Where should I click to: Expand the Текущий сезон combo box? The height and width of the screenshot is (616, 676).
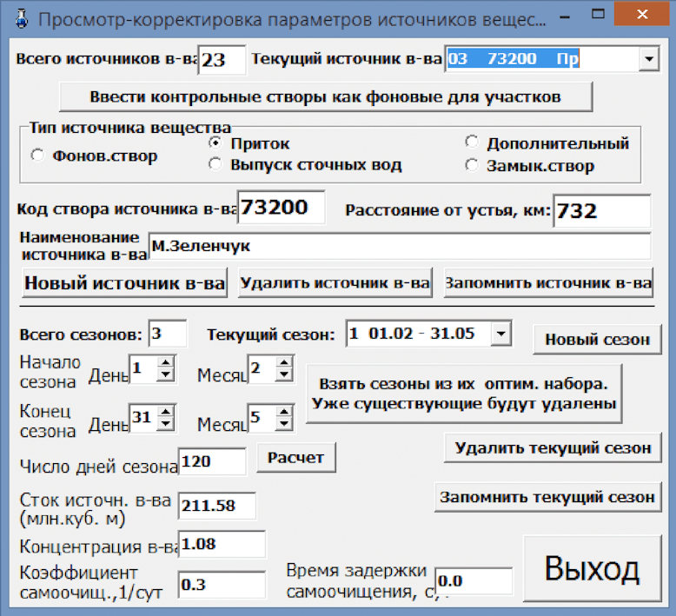click(501, 334)
